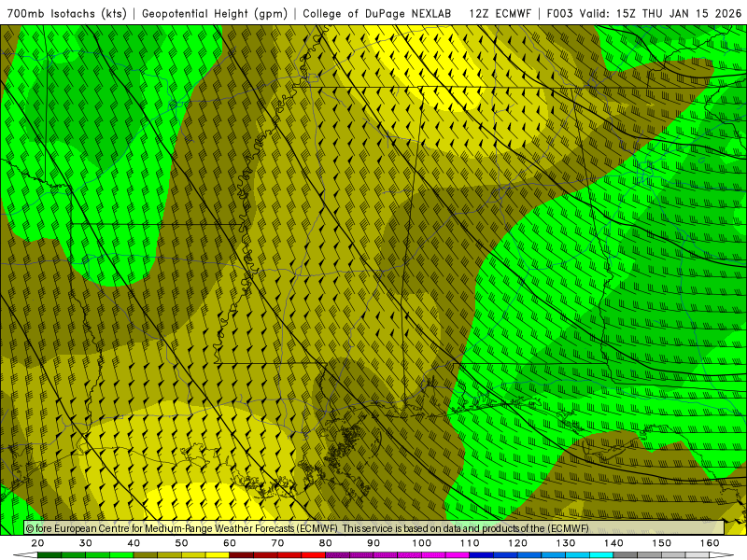
Task: Click the legend label '130'
Action: coord(566,543)
